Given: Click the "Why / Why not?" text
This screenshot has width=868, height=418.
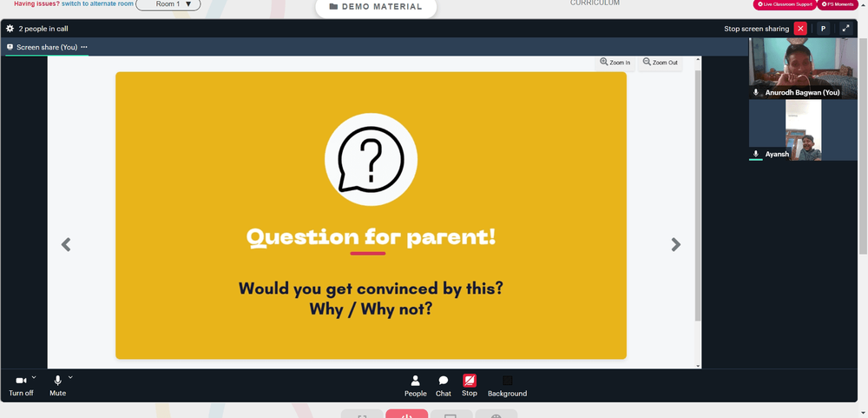Looking at the screenshot, I should pos(371,309).
